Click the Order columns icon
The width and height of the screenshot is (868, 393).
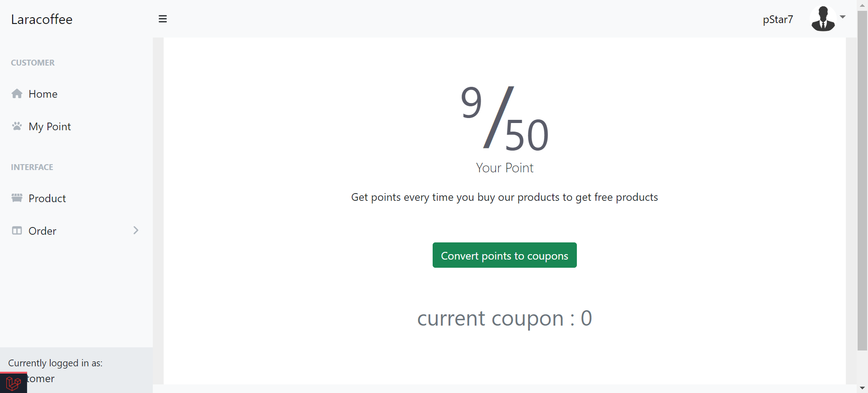click(x=17, y=231)
